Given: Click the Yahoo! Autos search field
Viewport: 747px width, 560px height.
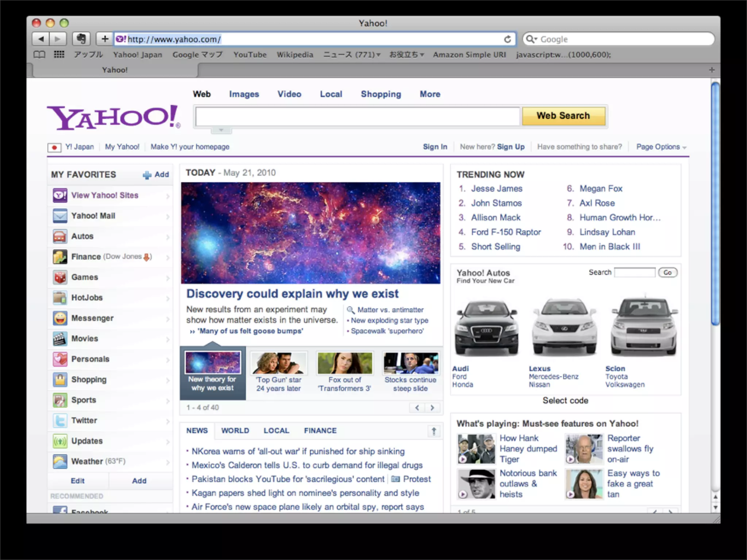Looking at the screenshot, I should pos(635,272).
